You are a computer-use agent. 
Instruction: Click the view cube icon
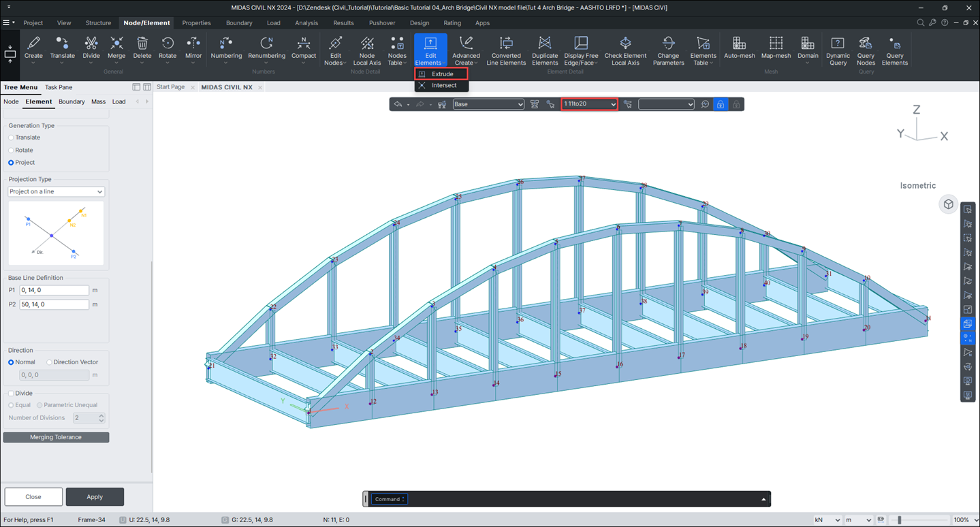[x=949, y=204]
